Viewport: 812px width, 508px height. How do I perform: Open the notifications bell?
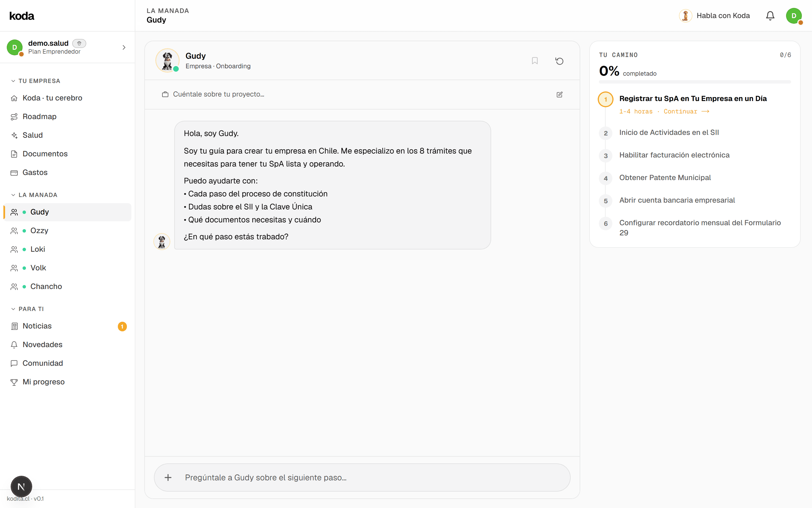click(770, 16)
